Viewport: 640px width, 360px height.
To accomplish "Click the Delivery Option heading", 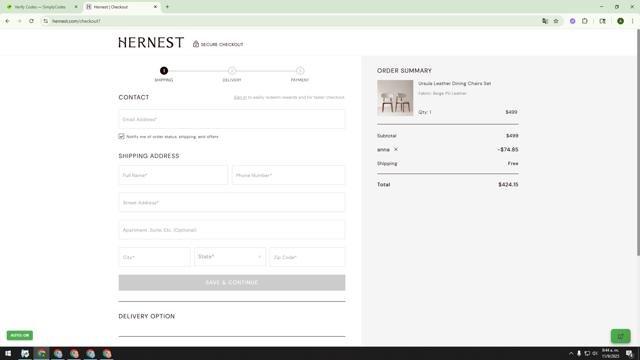I will [147, 316].
